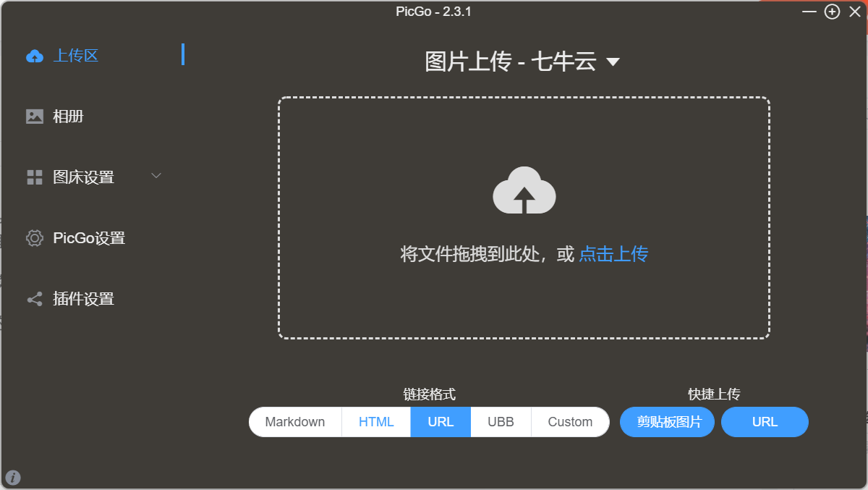868x490 pixels.
Task: Select the Custom link format
Action: 570,422
